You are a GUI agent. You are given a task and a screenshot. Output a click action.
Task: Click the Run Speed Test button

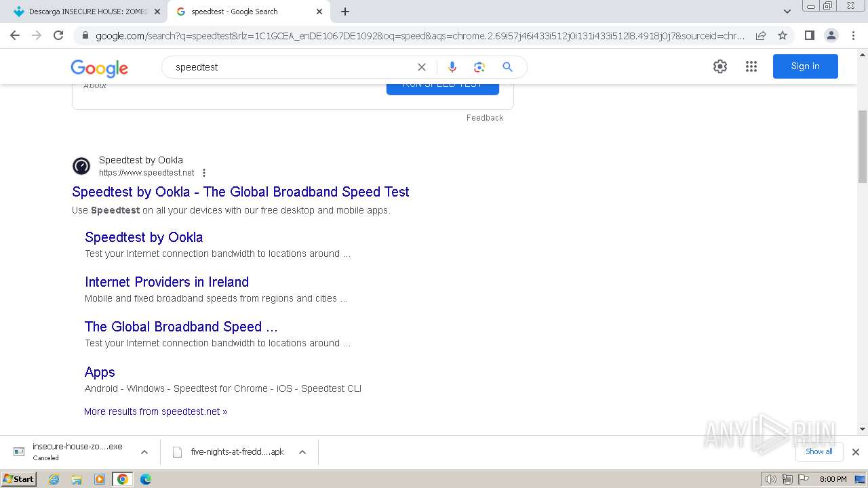[x=443, y=89]
